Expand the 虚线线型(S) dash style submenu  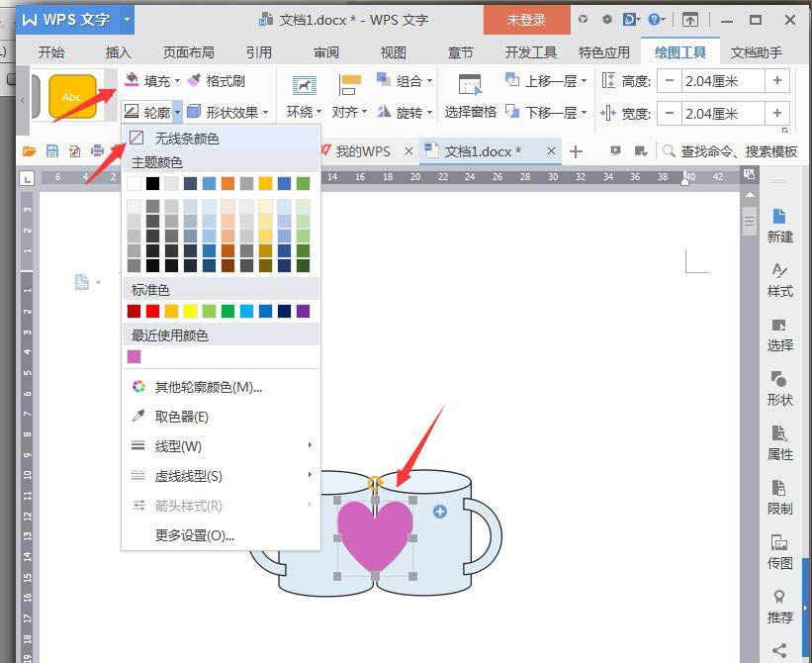pos(221,476)
